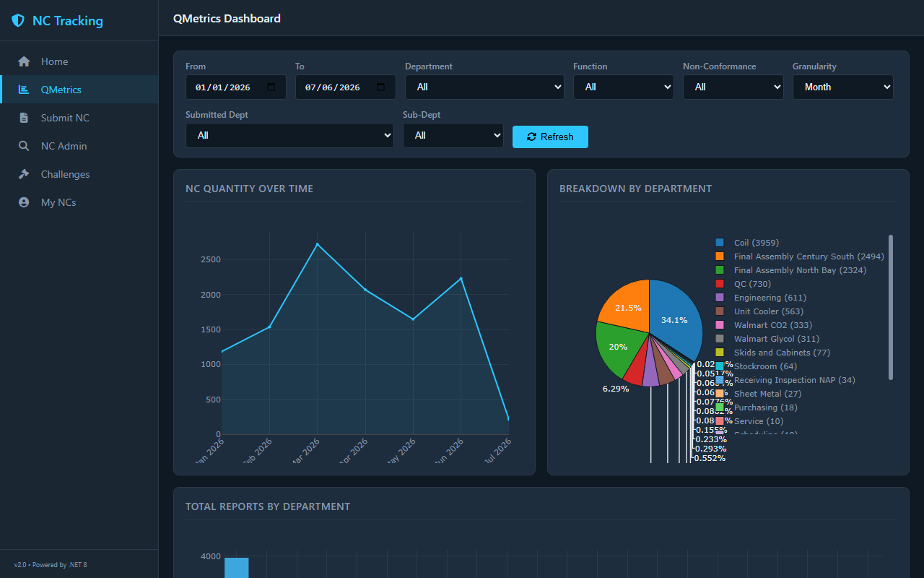The height and width of the screenshot is (578, 924).
Task: Click the refresh arrows icon on Refresh button
Action: click(532, 137)
